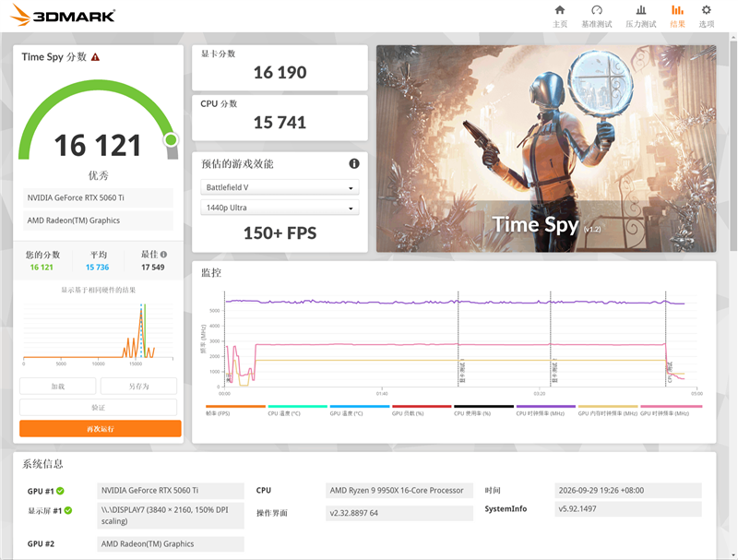The height and width of the screenshot is (560, 738).
Task: Click 显卡分数 value 16 190
Action: (280, 73)
